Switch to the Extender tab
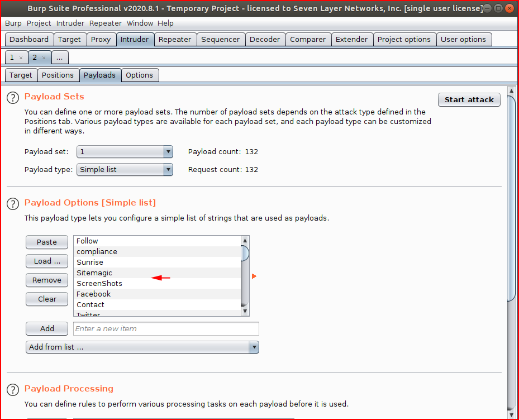Image resolution: width=519 pixels, height=420 pixels. pos(351,40)
